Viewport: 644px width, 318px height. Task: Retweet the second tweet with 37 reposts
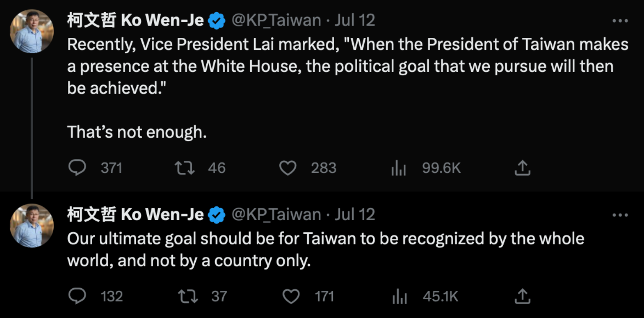click(187, 297)
